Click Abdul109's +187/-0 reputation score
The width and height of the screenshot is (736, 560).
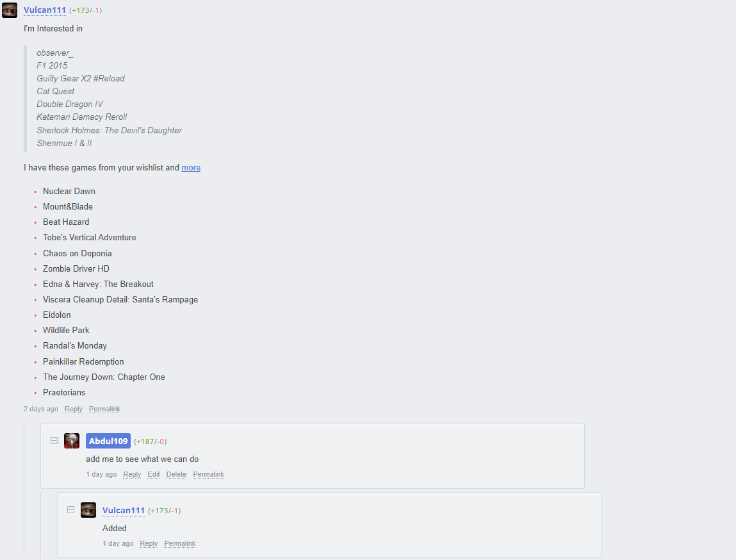pos(150,441)
